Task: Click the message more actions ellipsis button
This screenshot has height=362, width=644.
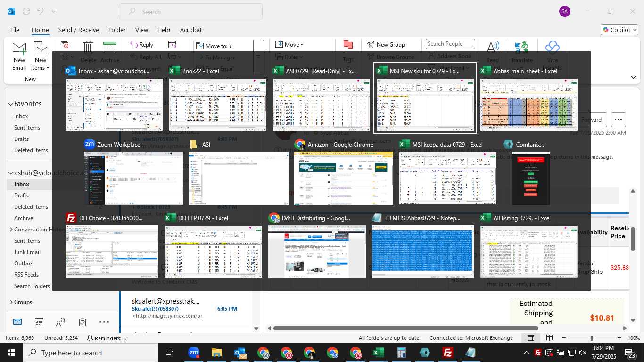Action: 619,120
